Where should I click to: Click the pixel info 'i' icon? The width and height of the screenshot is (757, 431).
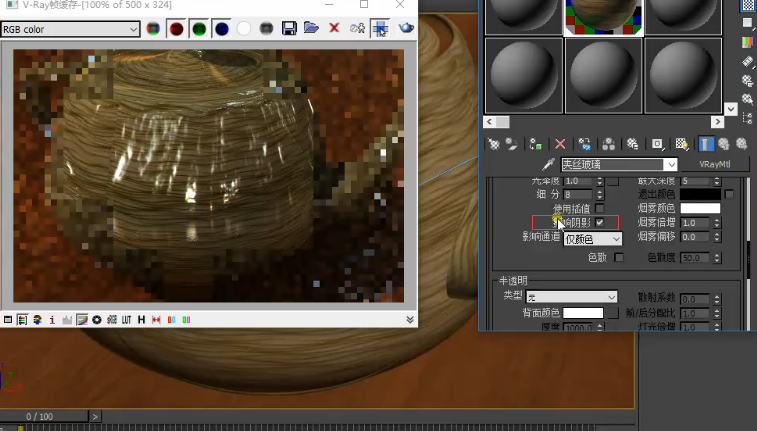(53, 319)
